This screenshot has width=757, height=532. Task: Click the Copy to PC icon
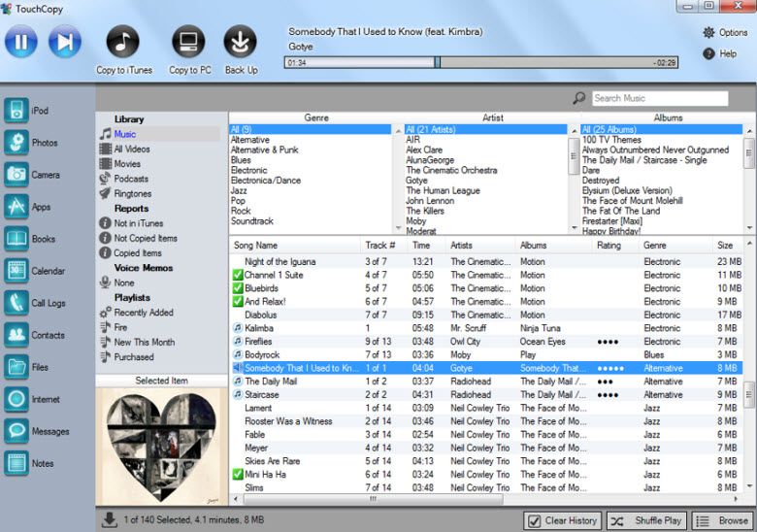pos(188,42)
